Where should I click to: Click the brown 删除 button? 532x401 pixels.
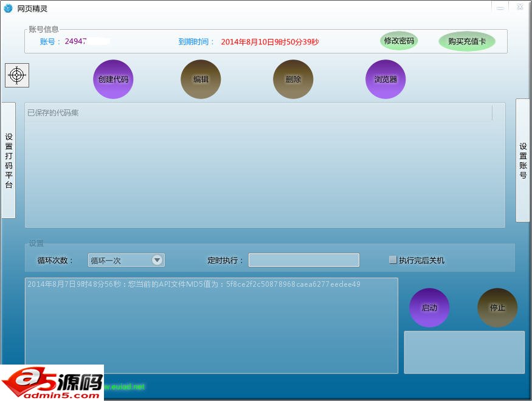pos(293,80)
